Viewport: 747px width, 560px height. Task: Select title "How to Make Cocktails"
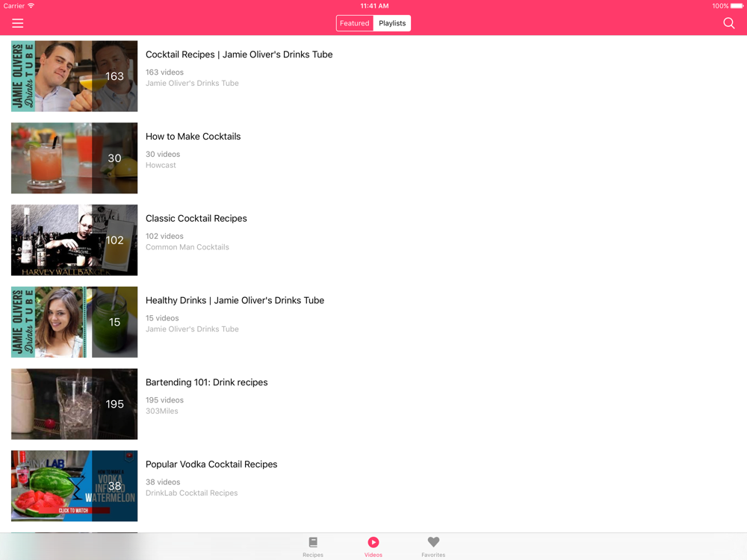(x=193, y=137)
